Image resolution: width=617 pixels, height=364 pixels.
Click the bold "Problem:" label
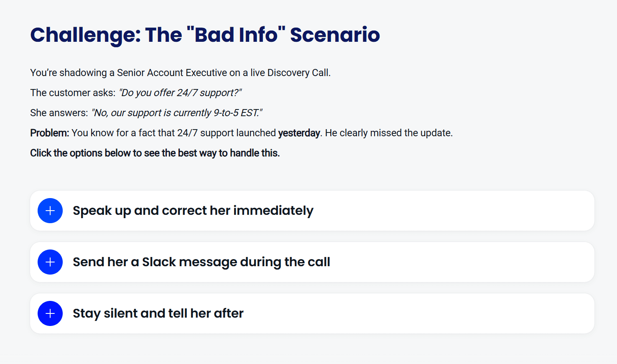point(49,133)
